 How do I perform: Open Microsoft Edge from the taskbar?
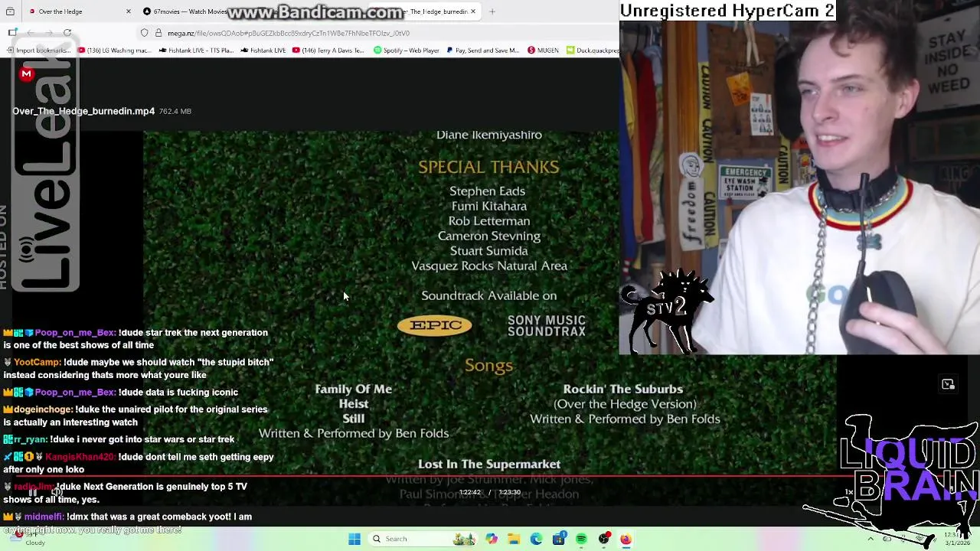point(536,539)
